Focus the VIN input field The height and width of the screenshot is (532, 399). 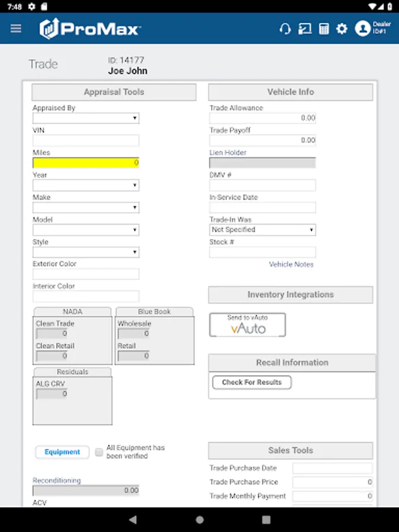[x=86, y=141]
